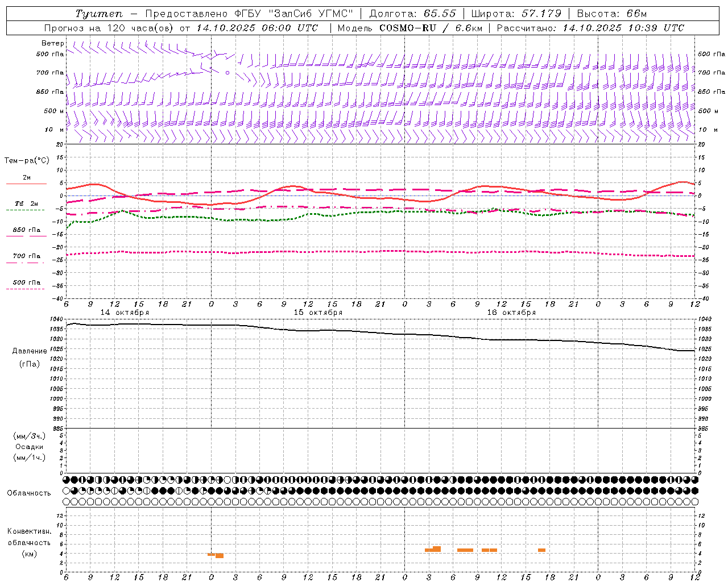Click the Ветер panel label
Screen dimensions: 728x582
point(52,43)
